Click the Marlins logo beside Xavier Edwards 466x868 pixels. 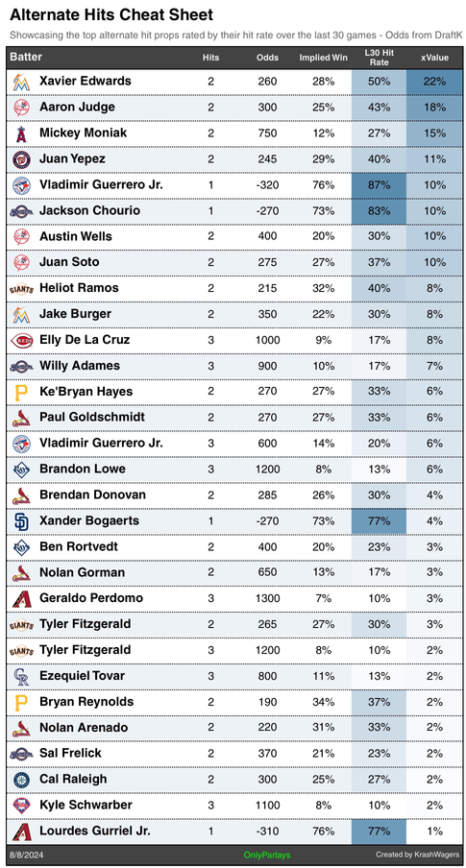click(21, 82)
